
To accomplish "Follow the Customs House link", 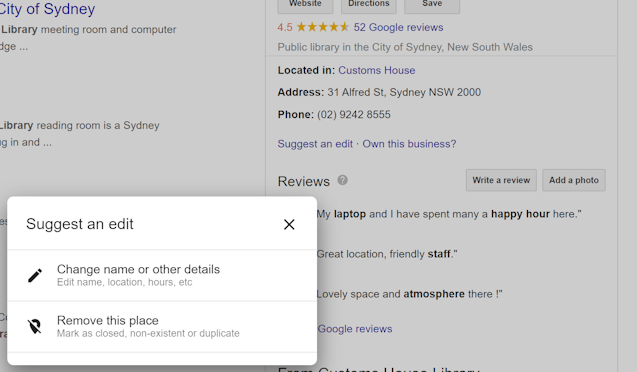I will 377,70.
